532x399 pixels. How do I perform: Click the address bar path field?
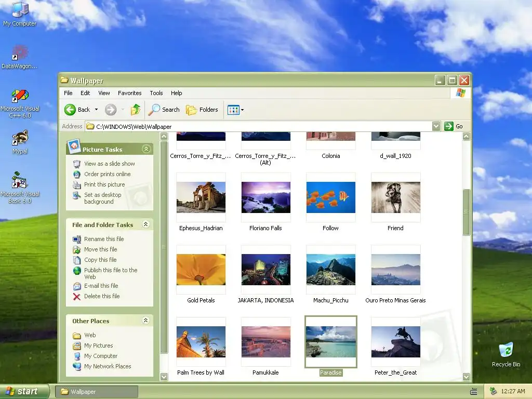click(259, 127)
